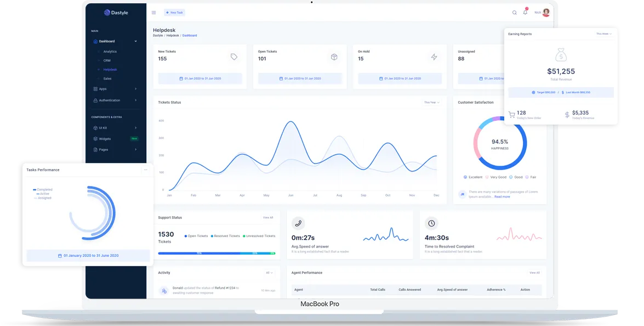
Task: Click the hamburger menu icon beside New Task
Action: point(154,12)
